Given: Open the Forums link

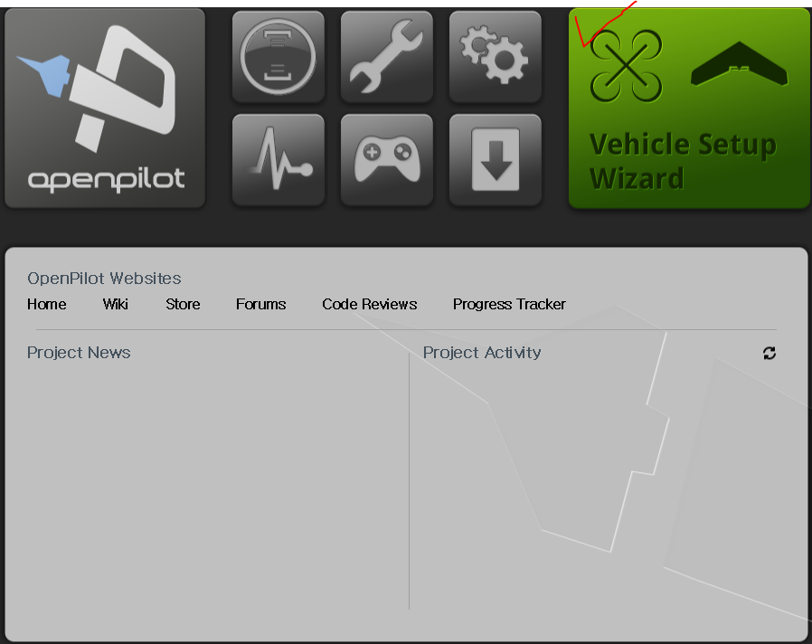Looking at the screenshot, I should pos(261,304).
